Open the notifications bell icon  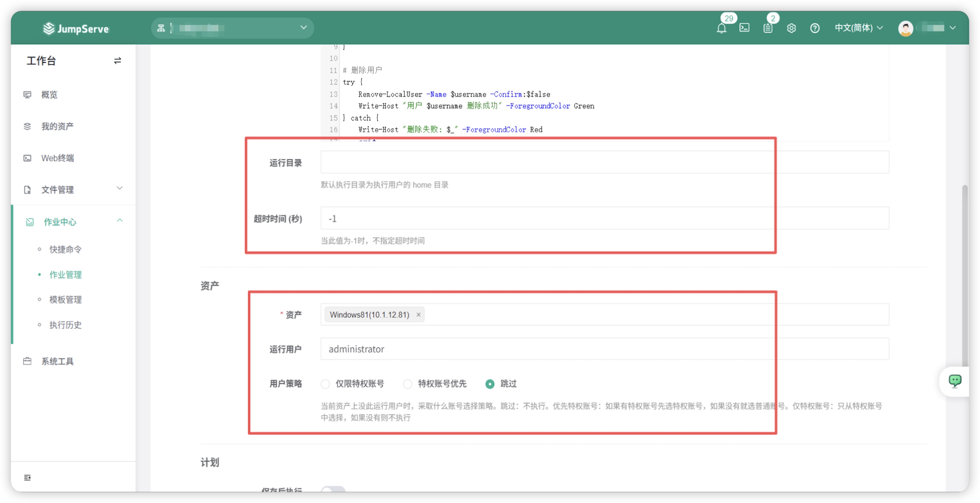point(721,28)
